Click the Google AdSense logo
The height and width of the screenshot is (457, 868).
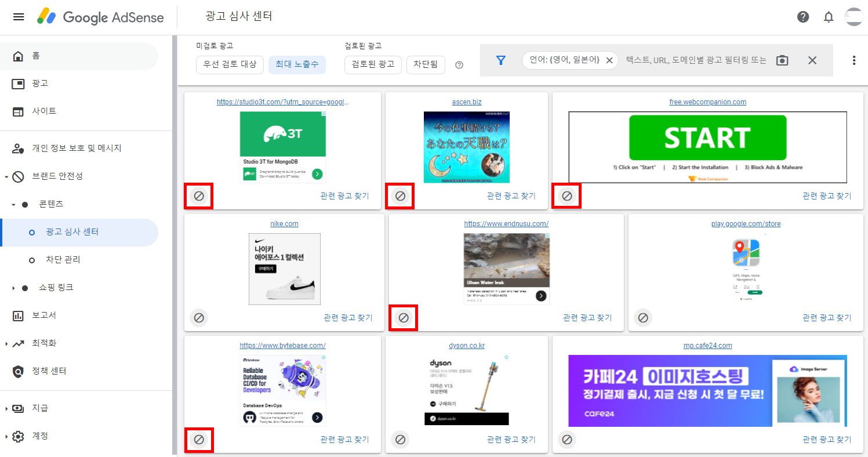[x=101, y=17]
